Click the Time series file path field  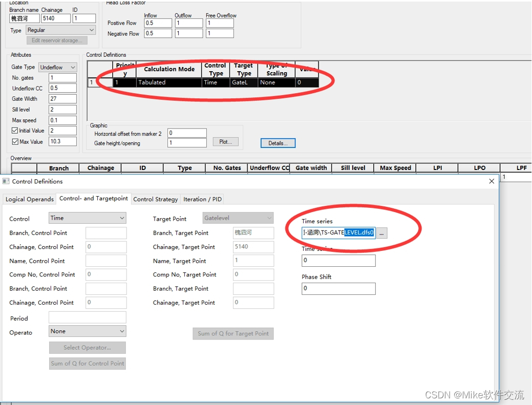(338, 232)
